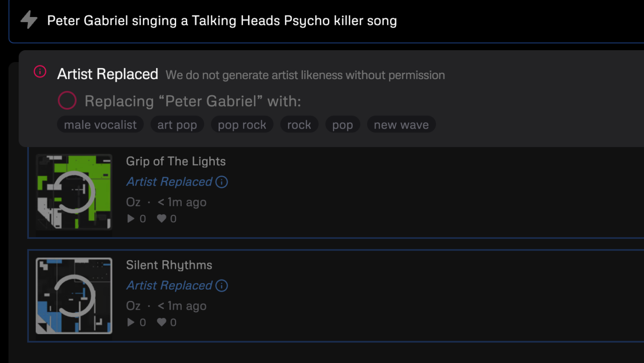
Task: Click play count icon on Silent Rhythms
Action: pyautogui.click(x=131, y=323)
